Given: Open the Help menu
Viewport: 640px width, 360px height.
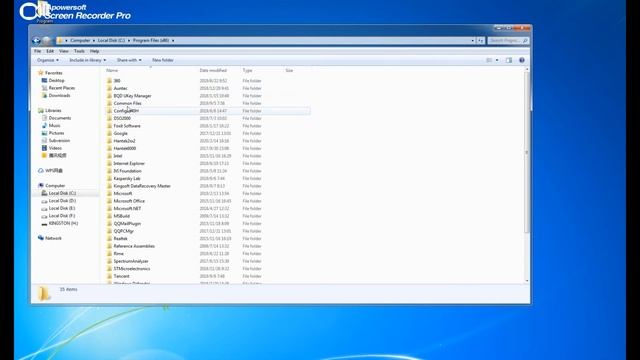Looking at the screenshot, I should (94, 51).
